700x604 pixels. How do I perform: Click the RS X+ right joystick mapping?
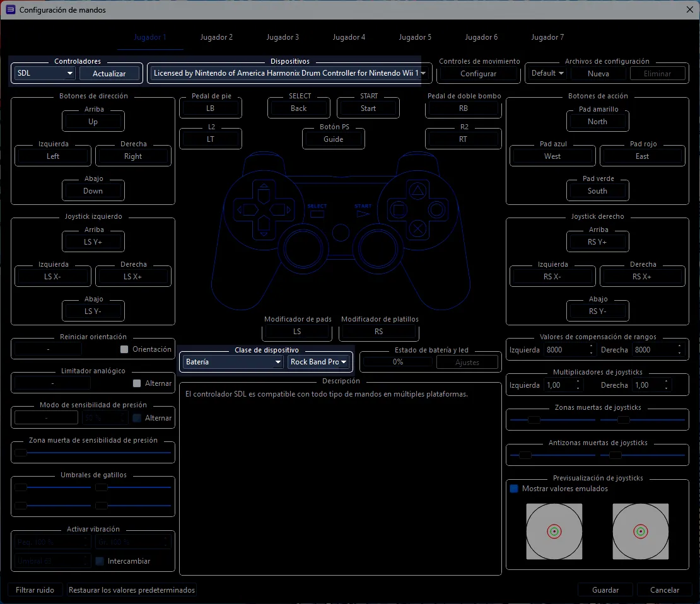(642, 277)
